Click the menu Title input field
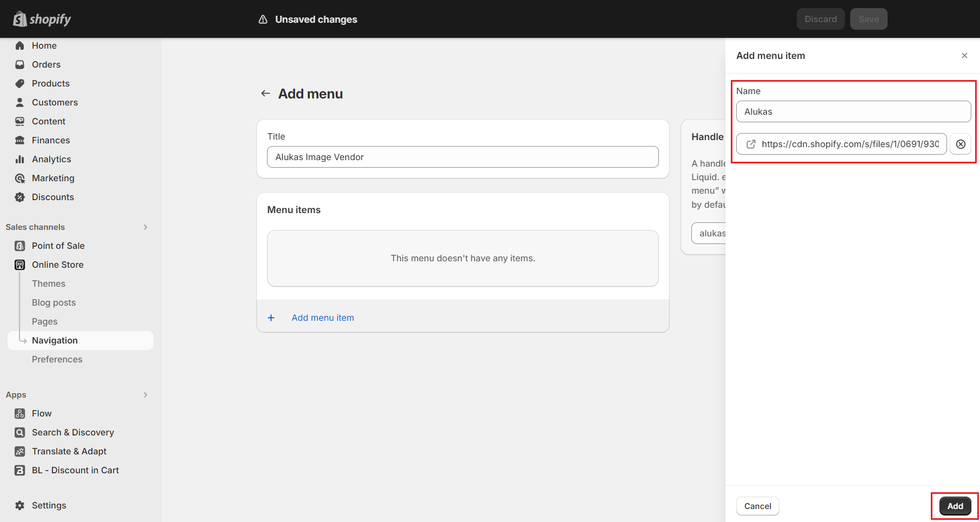Image resolution: width=980 pixels, height=522 pixels. [463, 157]
